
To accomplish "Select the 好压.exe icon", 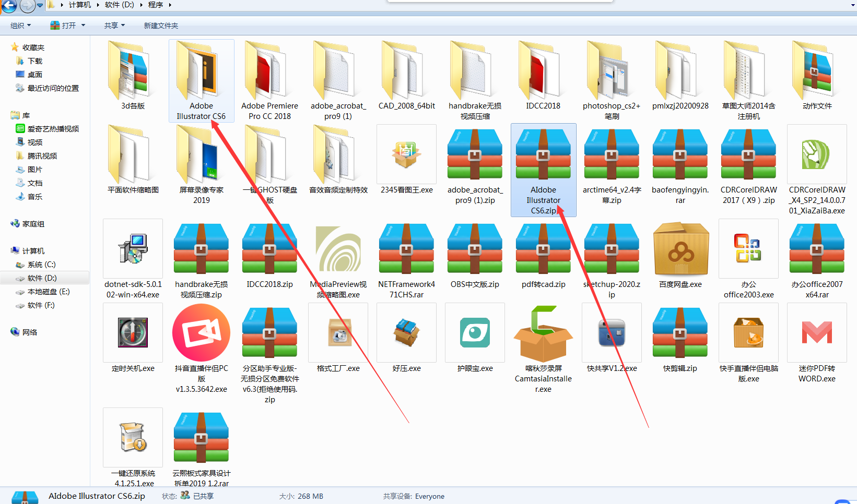I will tap(406, 333).
